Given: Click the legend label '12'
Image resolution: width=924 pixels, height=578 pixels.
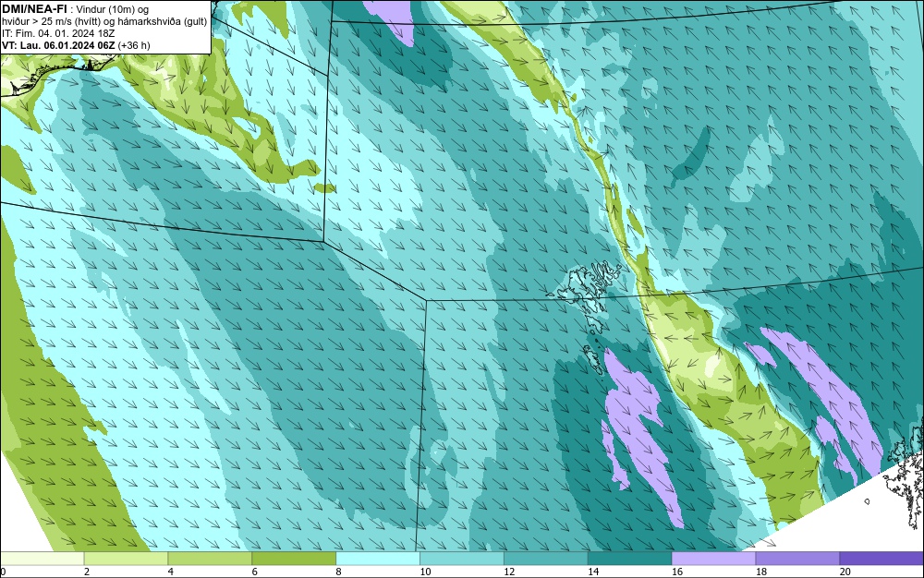Looking at the screenshot, I should tap(509, 572).
